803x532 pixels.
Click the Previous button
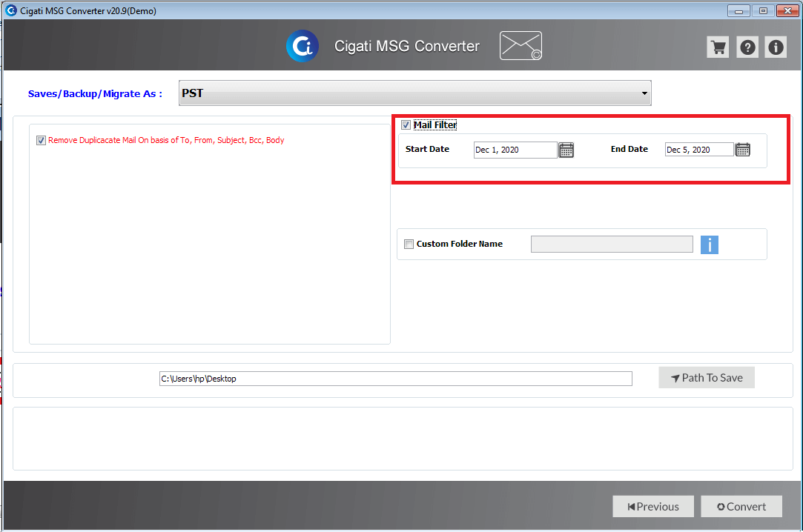click(x=653, y=506)
